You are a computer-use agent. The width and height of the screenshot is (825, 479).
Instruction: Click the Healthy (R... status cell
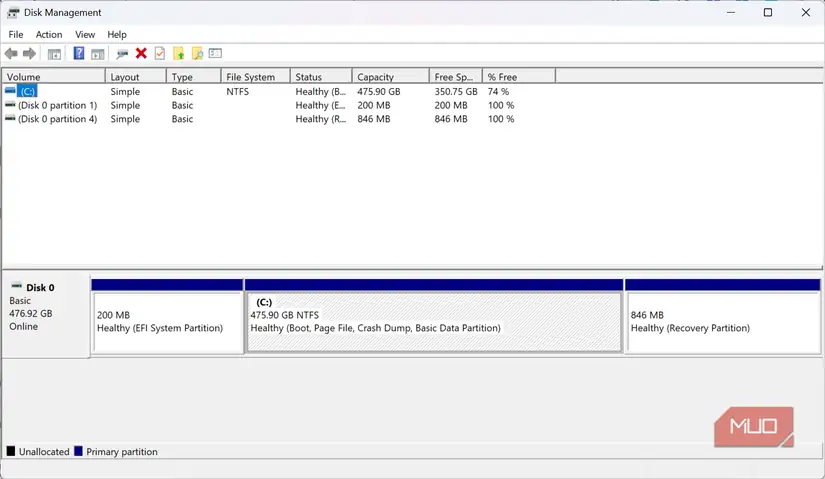click(x=320, y=119)
